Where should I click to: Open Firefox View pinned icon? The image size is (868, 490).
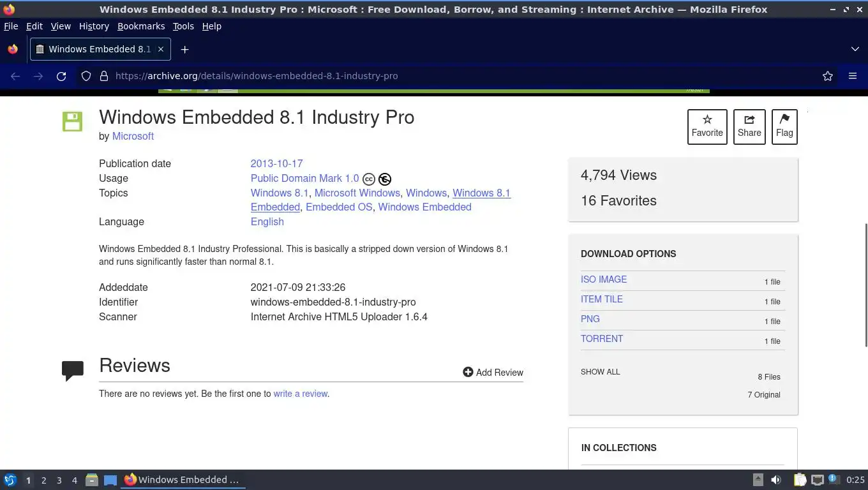pos(13,49)
